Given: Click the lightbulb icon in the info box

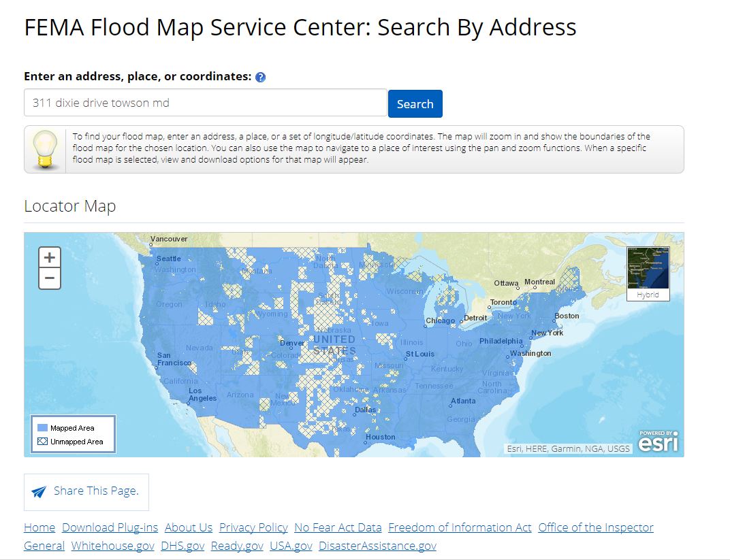Looking at the screenshot, I should (45, 149).
